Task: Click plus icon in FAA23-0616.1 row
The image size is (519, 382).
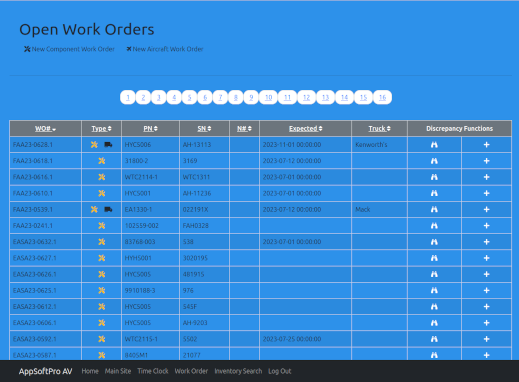Action: 486,177
